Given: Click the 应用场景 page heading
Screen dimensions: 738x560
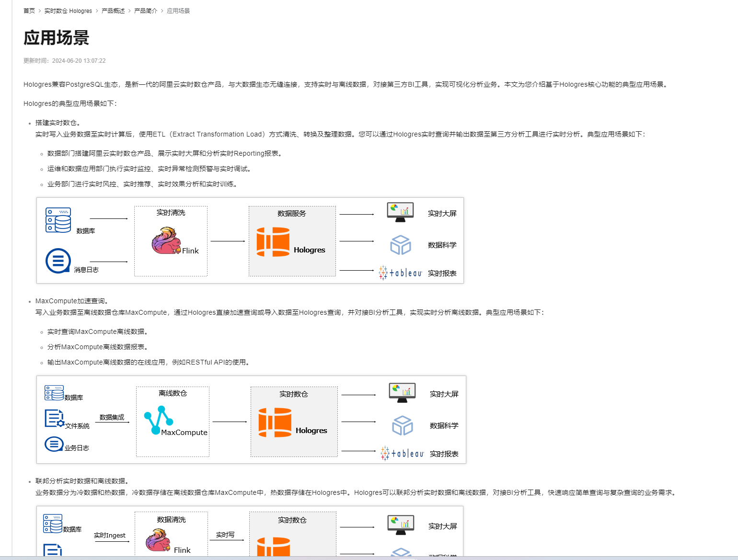Looking at the screenshot, I should (57, 38).
